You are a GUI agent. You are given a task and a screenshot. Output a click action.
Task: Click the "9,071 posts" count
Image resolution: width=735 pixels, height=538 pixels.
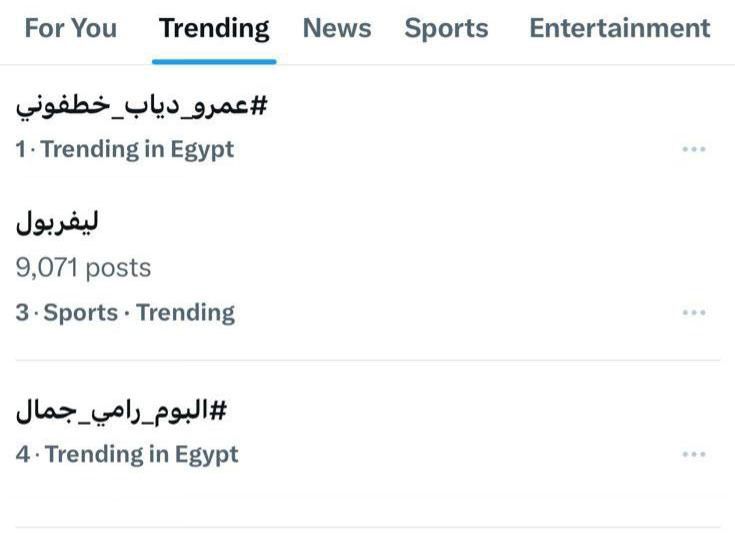click(83, 268)
